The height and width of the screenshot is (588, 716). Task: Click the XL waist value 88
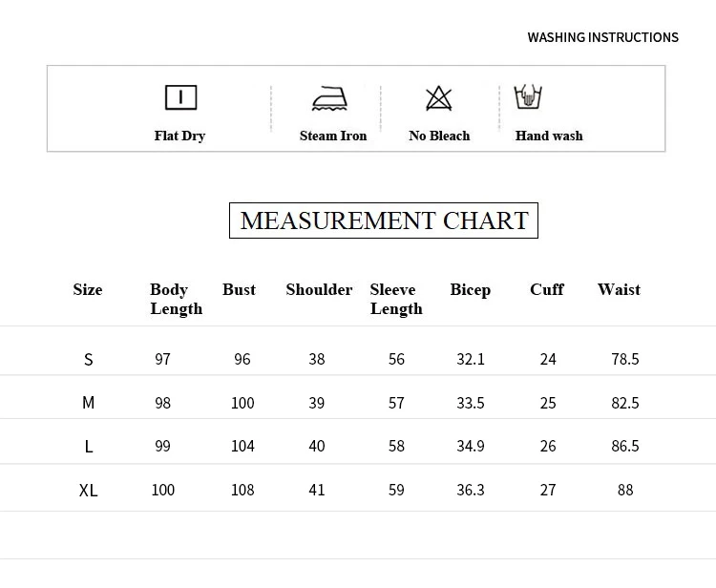click(625, 491)
